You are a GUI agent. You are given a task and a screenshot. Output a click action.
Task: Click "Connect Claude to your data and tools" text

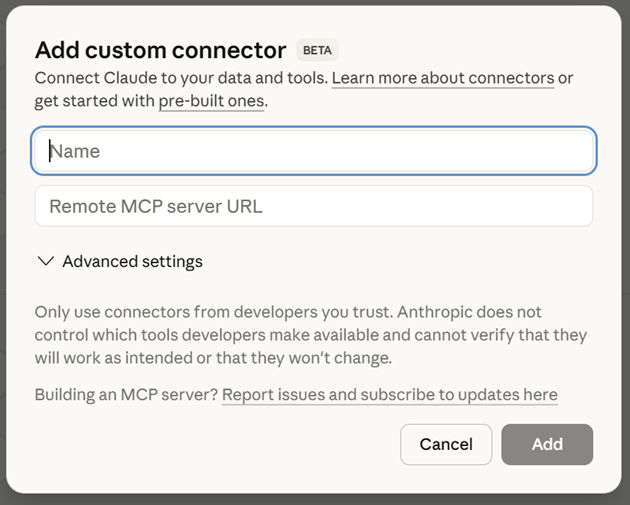pos(180,78)
